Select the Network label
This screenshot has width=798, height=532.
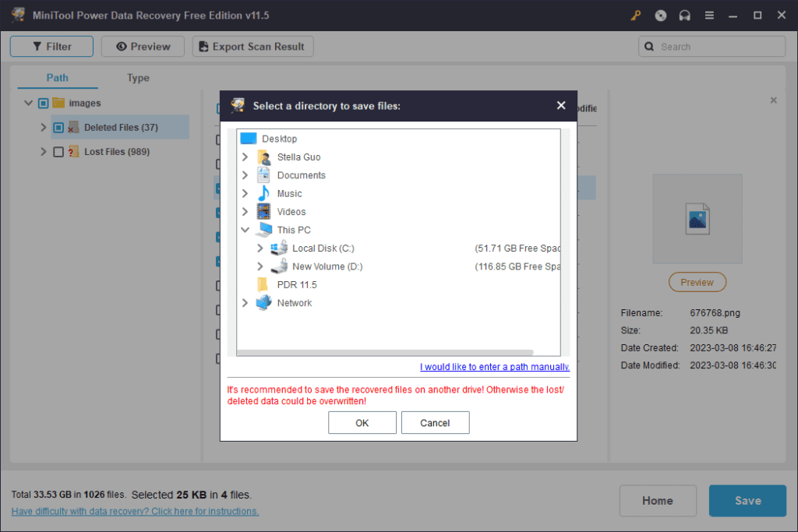tap(294, 303)
